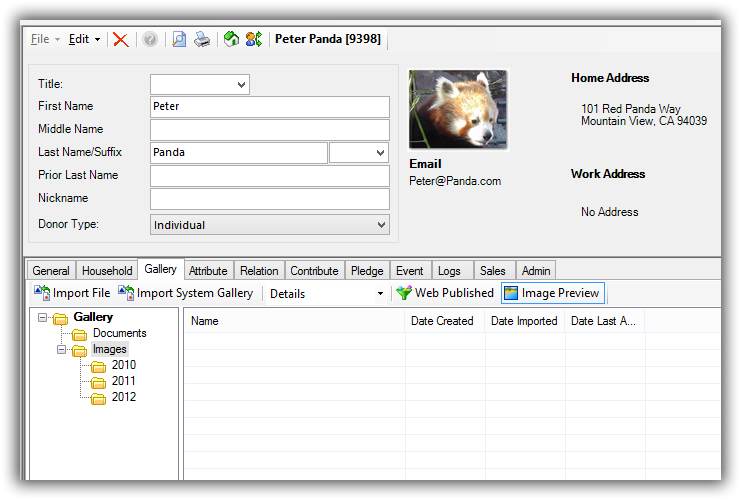Select the 2011 folder in tree
Screen dimensions: 741x500
(x=123, y=381)
